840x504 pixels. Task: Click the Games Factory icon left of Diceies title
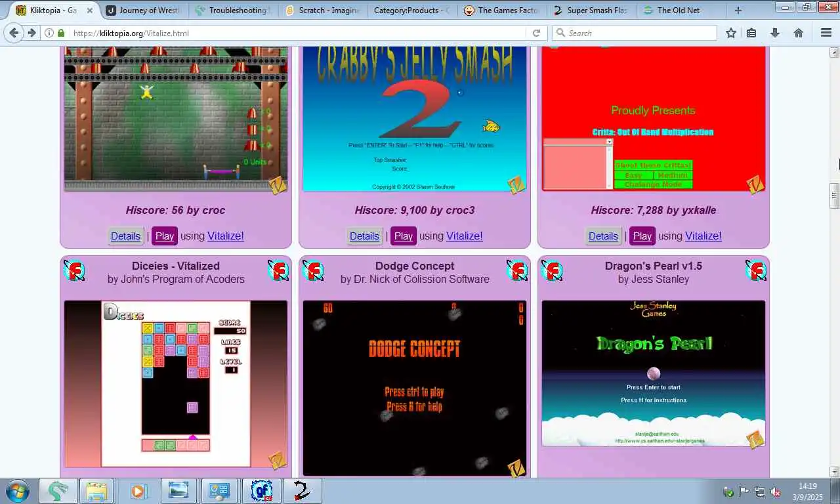[74, 270]
